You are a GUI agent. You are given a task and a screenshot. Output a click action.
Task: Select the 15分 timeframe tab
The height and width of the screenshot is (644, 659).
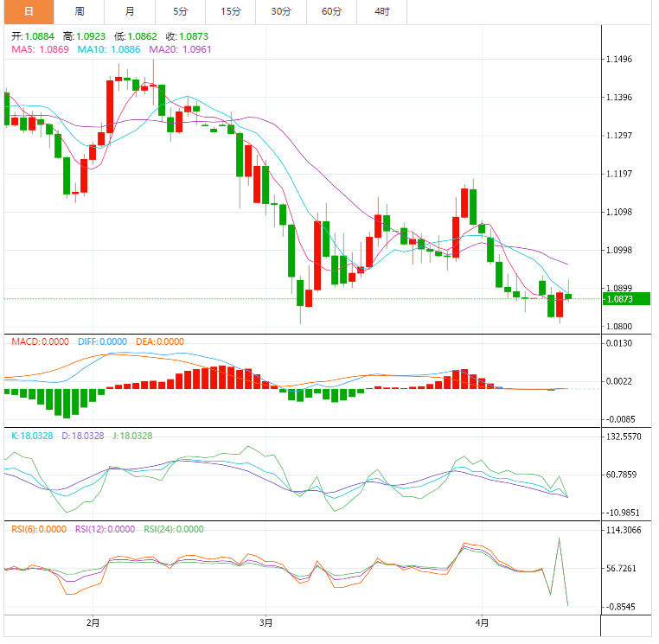click(x=230, y=11)
